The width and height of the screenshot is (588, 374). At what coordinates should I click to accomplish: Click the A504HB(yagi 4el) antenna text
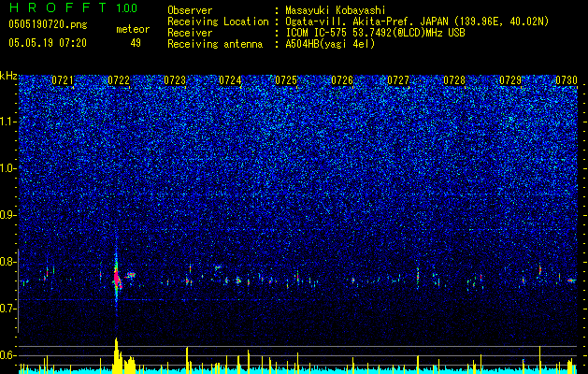coord(330,44)
